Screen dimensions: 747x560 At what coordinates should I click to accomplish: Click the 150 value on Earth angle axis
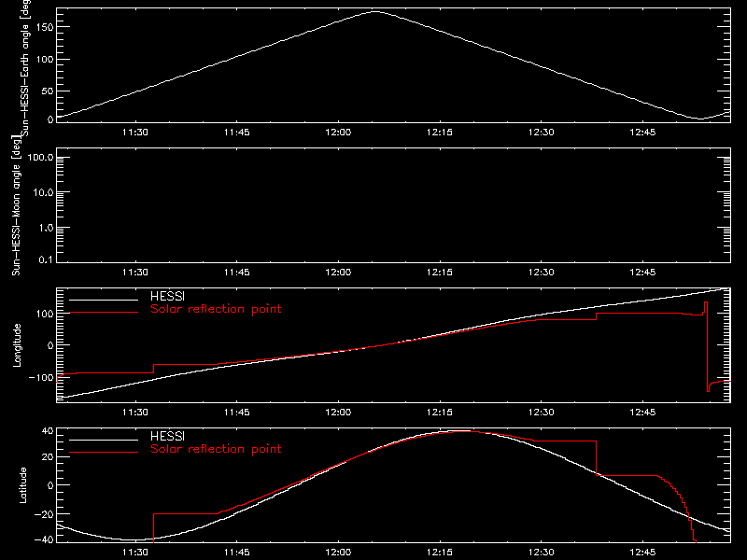click(44, 28)
